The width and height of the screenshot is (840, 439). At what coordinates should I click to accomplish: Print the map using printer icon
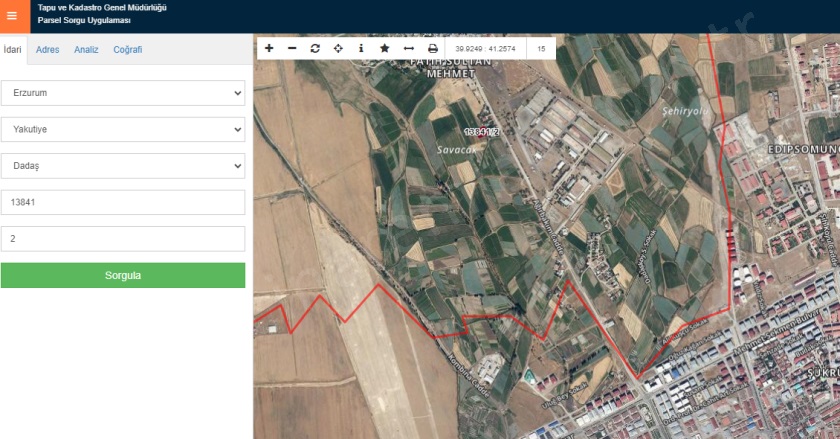point(433,48)
